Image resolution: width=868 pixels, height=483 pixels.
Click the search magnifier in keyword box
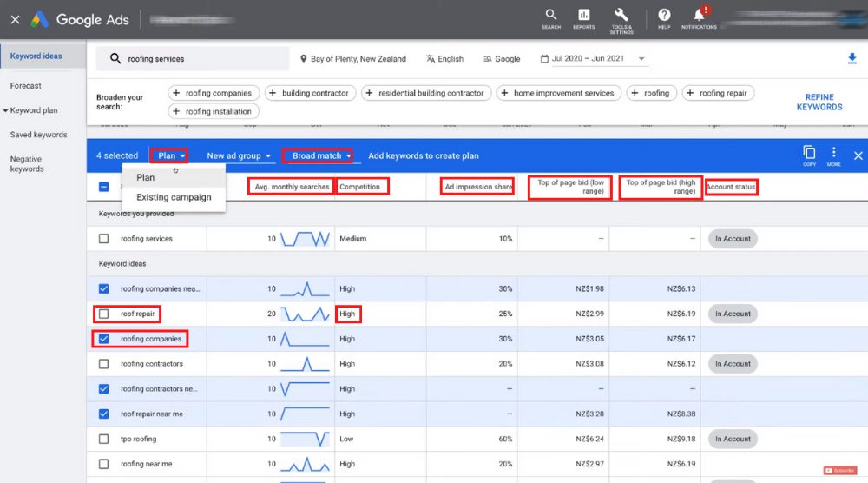pyautogui.click(x=115, y=58)
